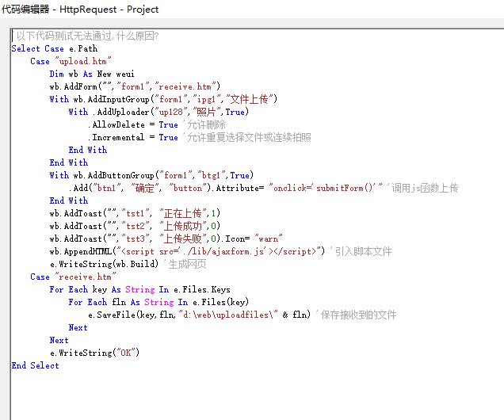The width and height of the screenshot is (504, 420).
Task: Click the window title '代码编辑器 - HttpRequest - Project'
Action: point(80,9)
